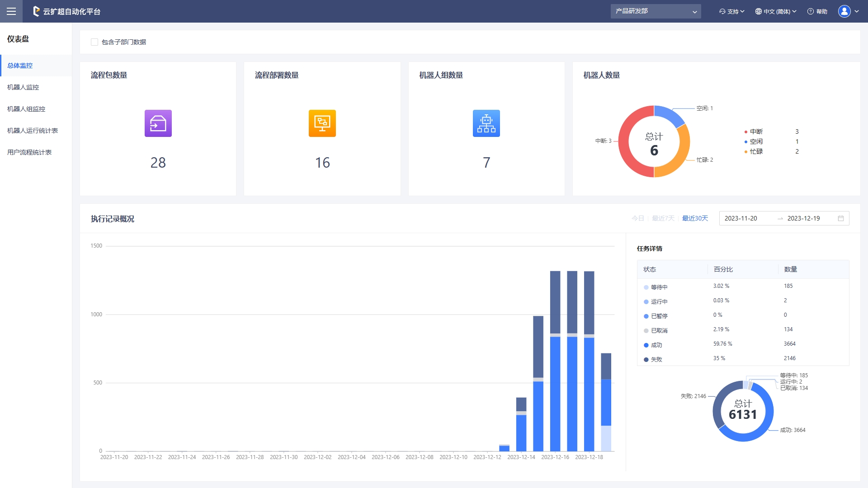Image resolution: width=868 pixels, height=488 pixels.
Task: Expand the 产品研发部 department dropdown
Action: click(656, 11)
